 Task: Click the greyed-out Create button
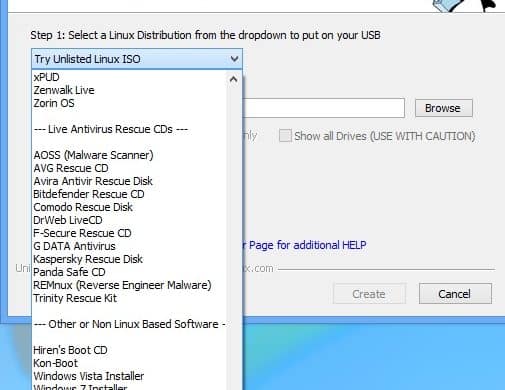pos(369,294)
